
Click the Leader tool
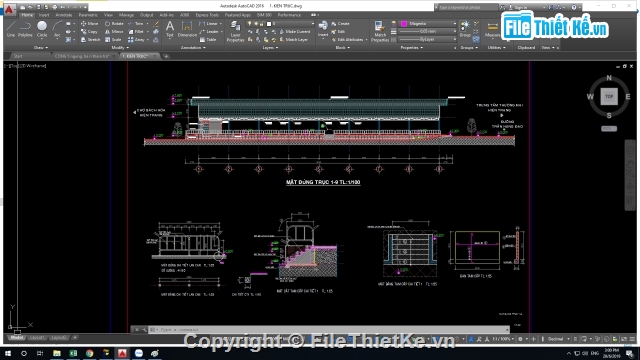(209, 31)
